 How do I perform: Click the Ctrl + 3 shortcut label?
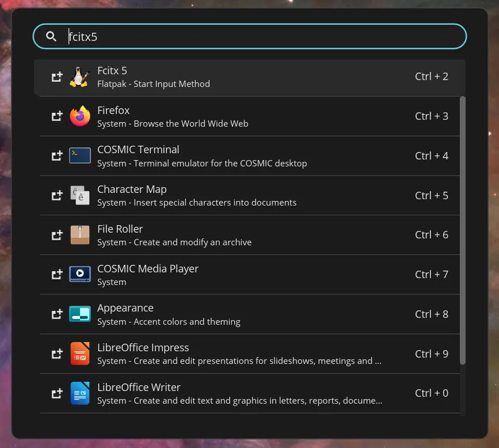(x=432, y=116)
